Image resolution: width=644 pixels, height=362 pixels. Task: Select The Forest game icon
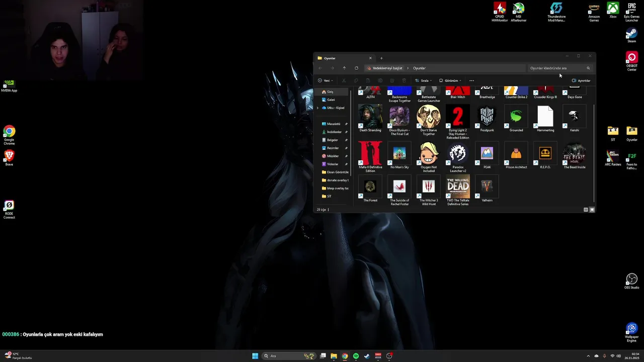(370, 189)
